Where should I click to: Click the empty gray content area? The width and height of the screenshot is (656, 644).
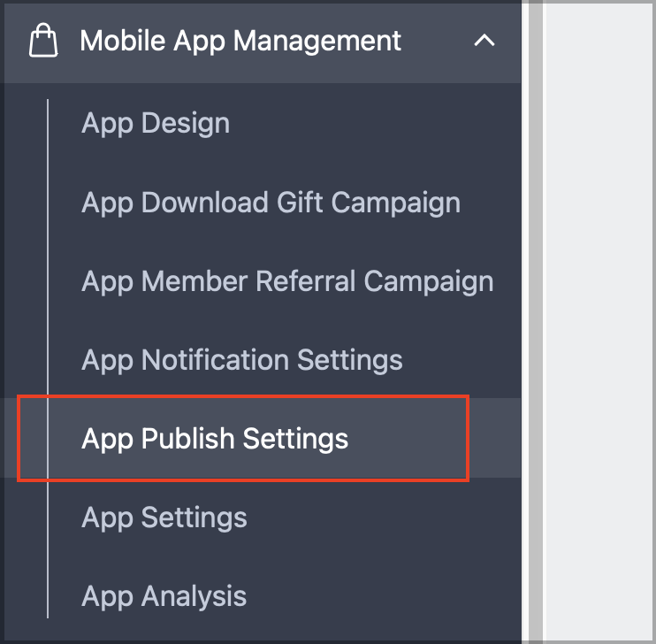[x=599, y=322]
